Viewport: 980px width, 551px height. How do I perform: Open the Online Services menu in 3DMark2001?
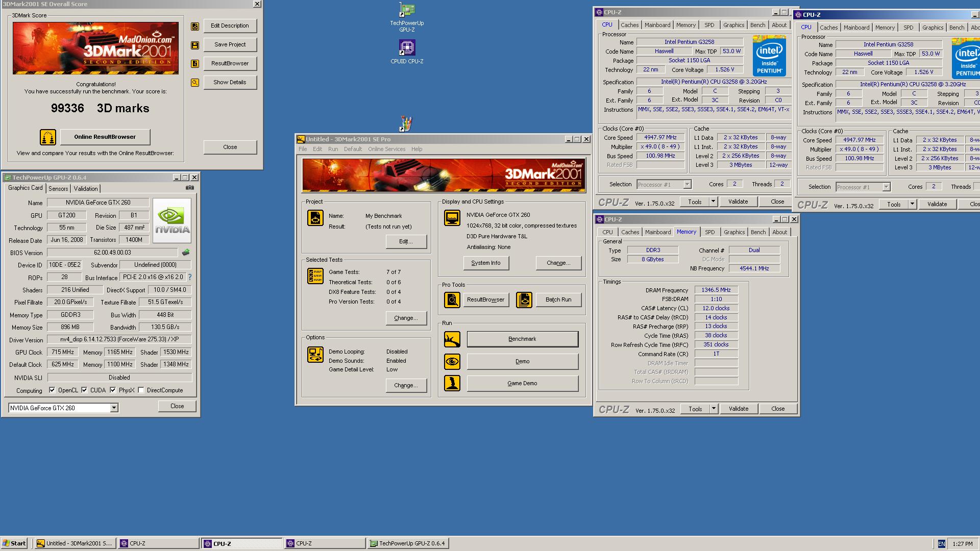[386, 149]
